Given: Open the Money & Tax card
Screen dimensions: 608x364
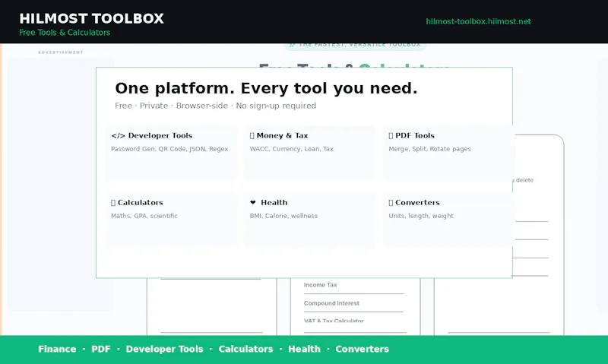Looking at the screenshot, I should (x=310, y=152).
